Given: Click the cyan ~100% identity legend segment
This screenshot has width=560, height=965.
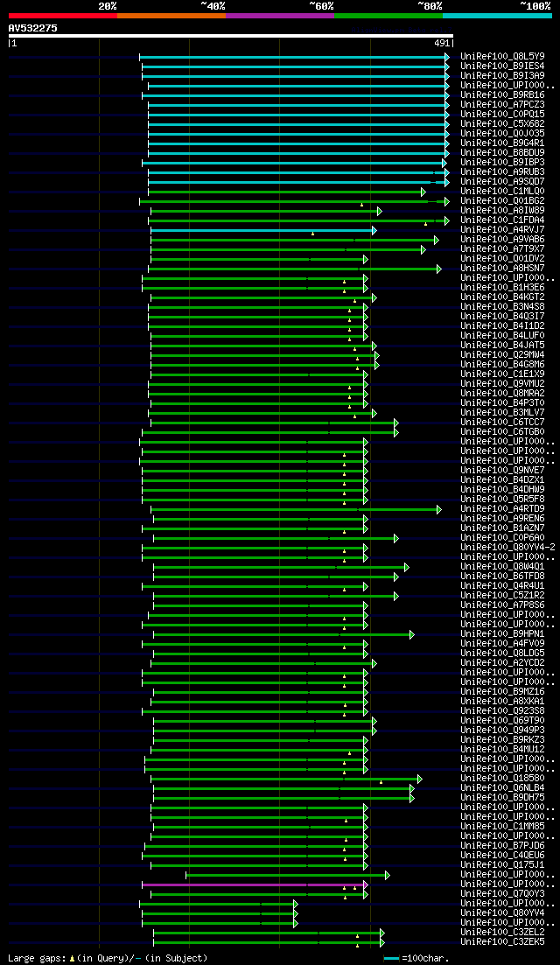Looking at the screenshot, I should tap(497, 16).
